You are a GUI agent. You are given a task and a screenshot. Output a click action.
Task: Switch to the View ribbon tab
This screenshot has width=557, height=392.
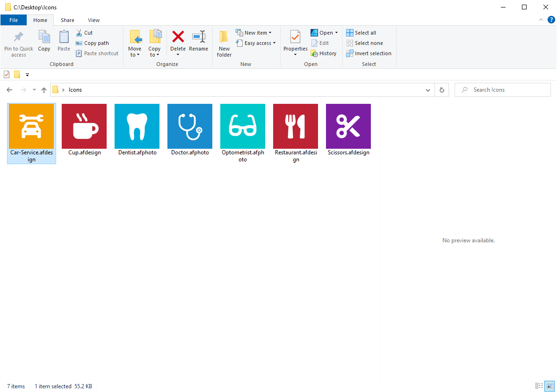point(94,20)
